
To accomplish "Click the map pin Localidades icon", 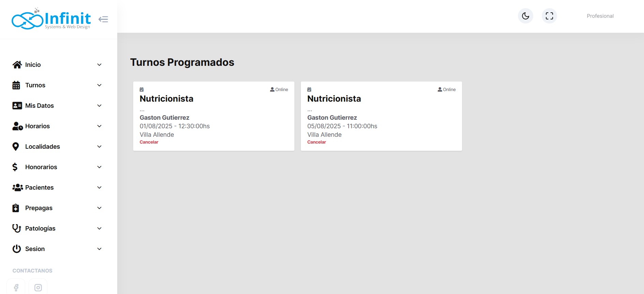I will [x=16, y=147].
